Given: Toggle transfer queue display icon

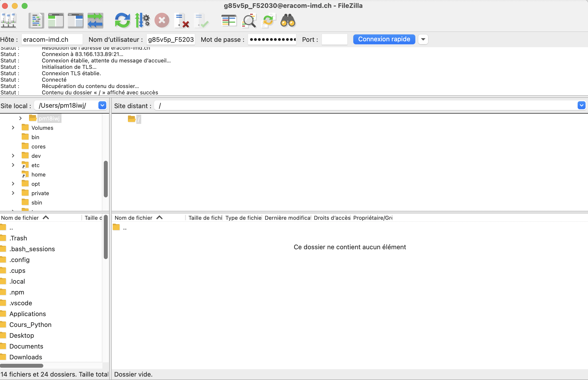Looking at the screenshot, I should 95,20.
